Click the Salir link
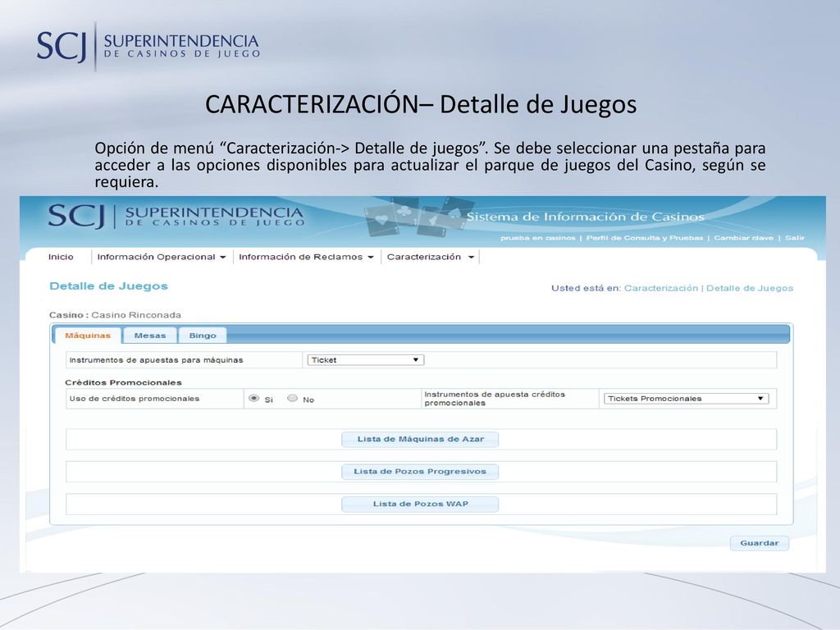 [x=795, y=238]
